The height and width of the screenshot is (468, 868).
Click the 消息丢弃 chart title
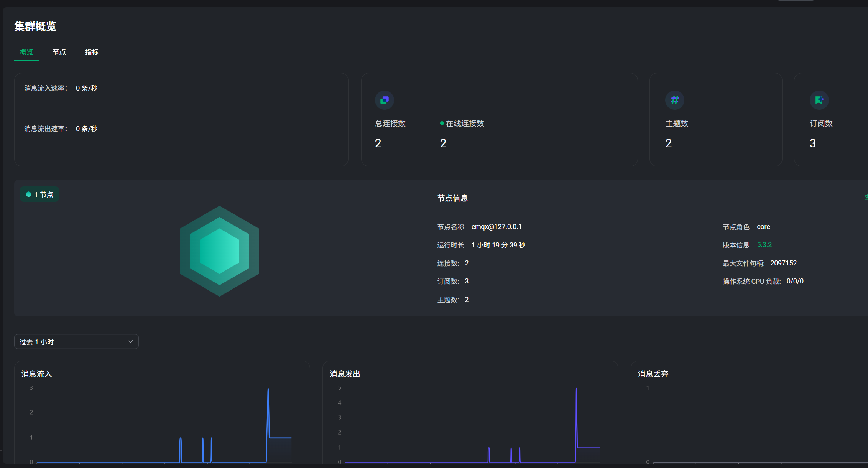pyautogui.click(x=653, y=374)
